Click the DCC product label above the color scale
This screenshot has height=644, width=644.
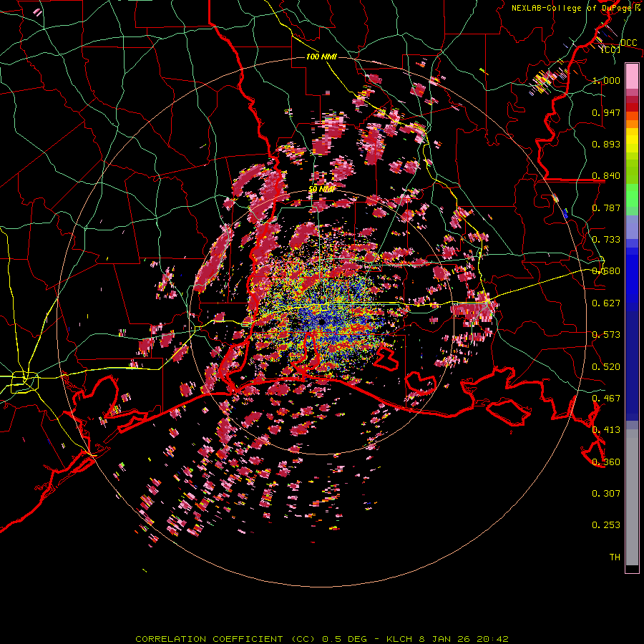(x=628, y=42)
